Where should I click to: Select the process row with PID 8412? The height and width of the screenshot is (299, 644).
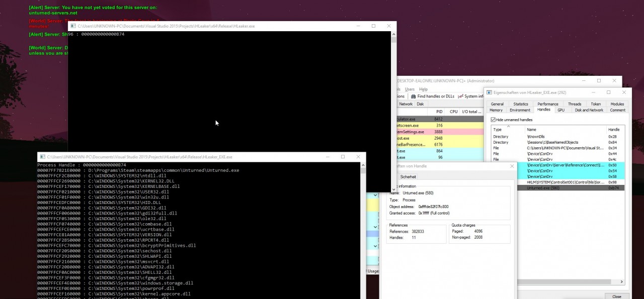pyautogui.click(x=440, y=119)
